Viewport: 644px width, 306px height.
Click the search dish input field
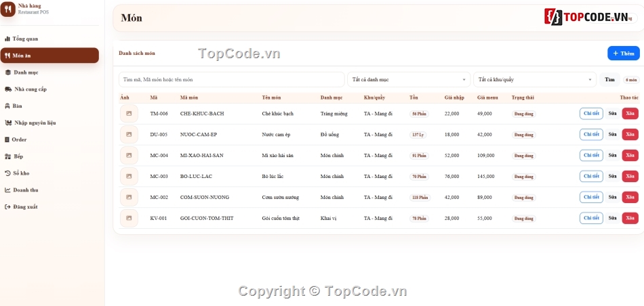232,80
